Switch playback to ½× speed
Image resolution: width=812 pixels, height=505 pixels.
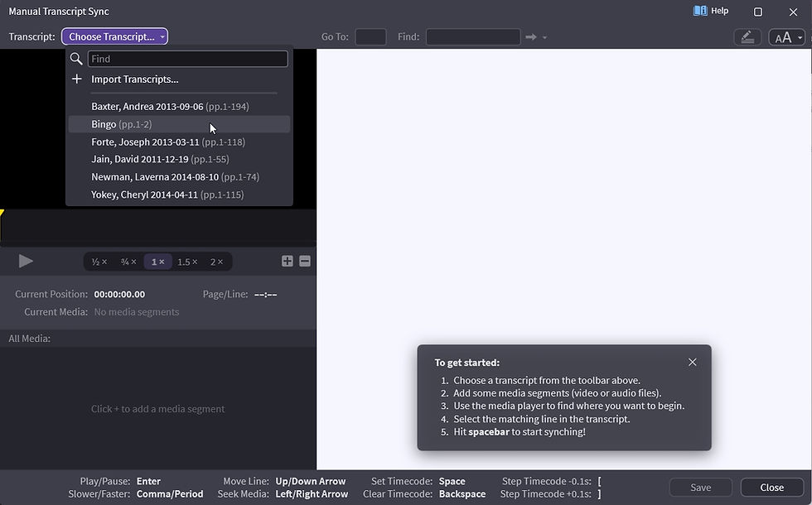pyautogui.click(x=98, y=261)
